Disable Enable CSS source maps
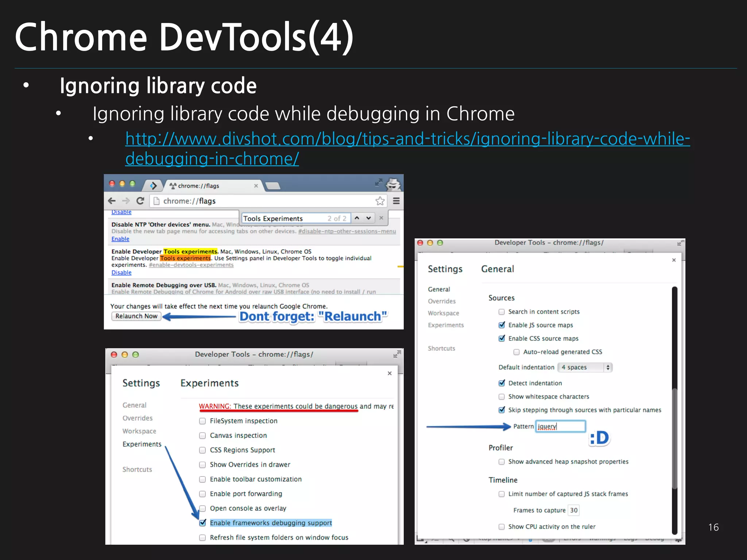Image resolution: width=747 pixels, height=560 pixels. point(502,338)
